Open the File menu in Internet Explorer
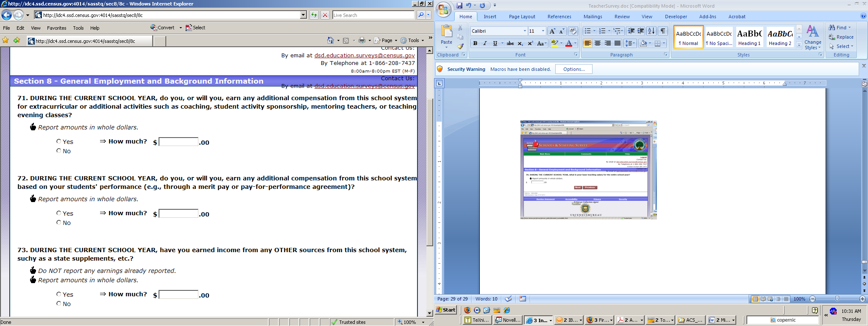The height and width of the screenshot is (326, 868). click(x=6, y=28)
